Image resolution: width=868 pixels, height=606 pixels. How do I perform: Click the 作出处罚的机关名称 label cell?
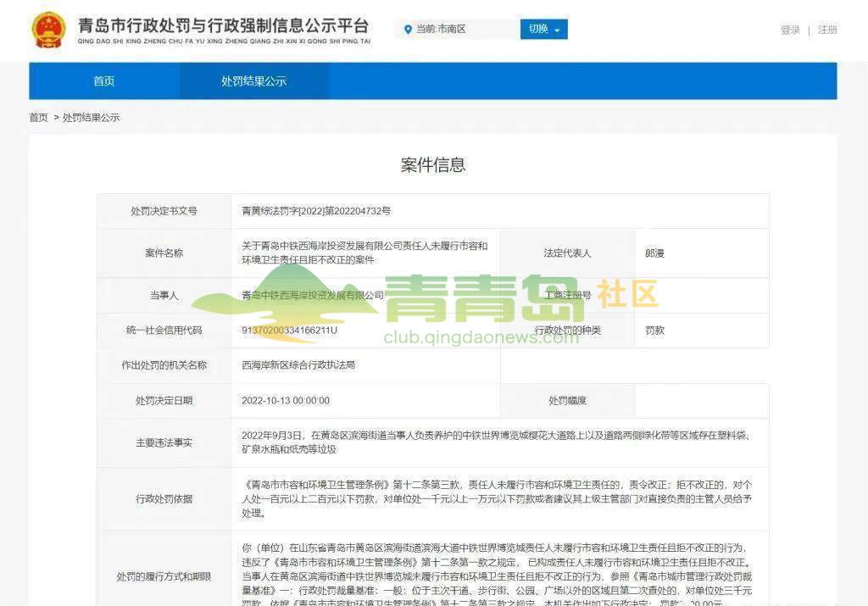[x=164, y=365]
